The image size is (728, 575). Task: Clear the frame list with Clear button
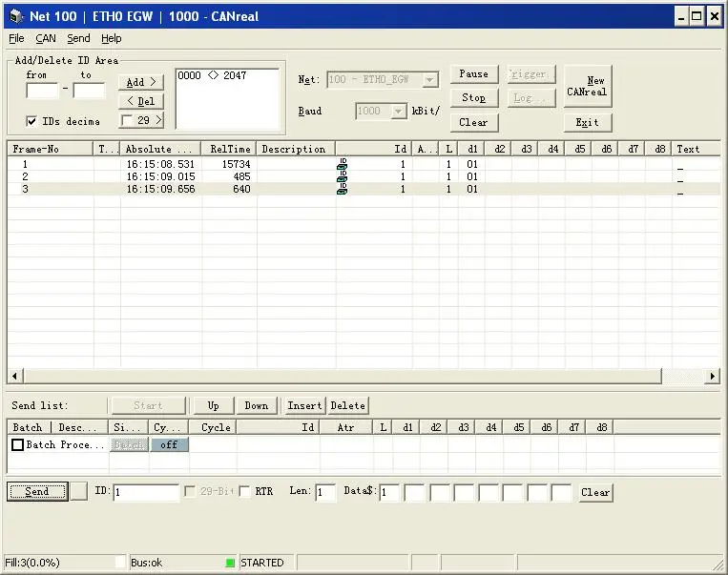(474, 122)
